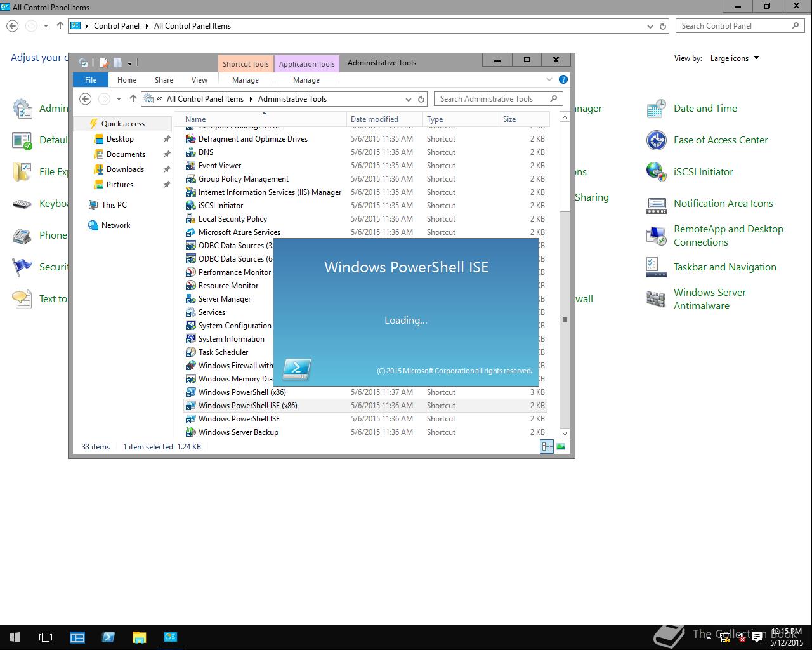
Task: Open Notification Area Icons applet icon
Action: click(656, 204)
